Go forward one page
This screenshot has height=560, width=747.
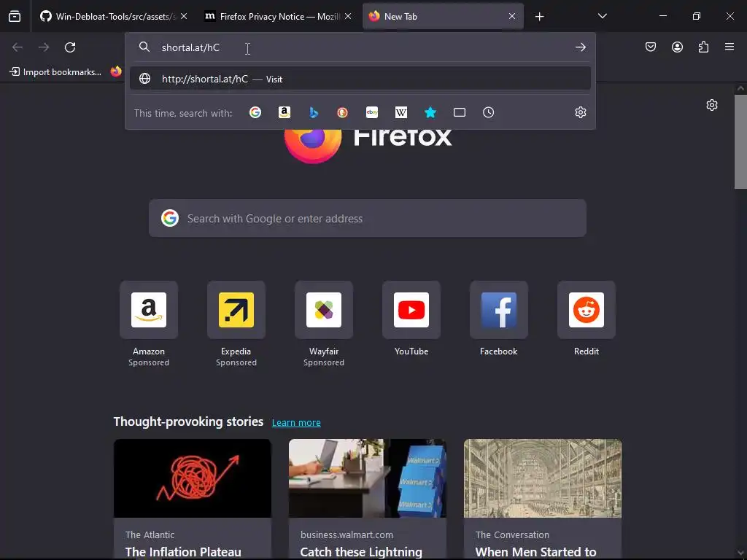pyautogui.click(x=44, y=47)
